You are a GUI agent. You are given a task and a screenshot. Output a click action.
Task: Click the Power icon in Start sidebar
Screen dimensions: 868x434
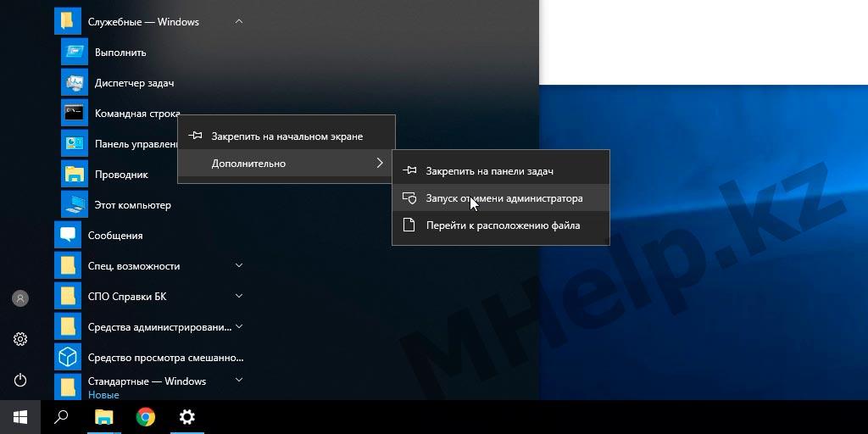[20, 380]
